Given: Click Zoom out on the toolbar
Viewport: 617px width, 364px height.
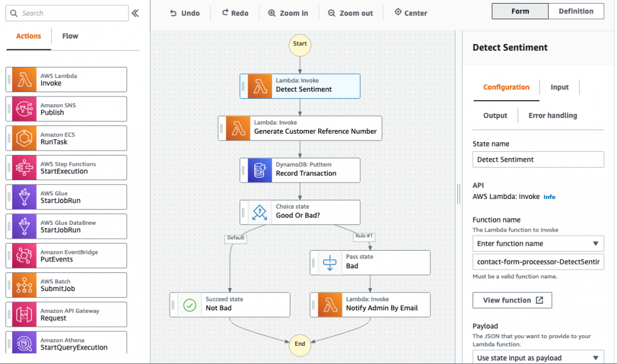Looking at the screenshot, I should click(351, 13).
